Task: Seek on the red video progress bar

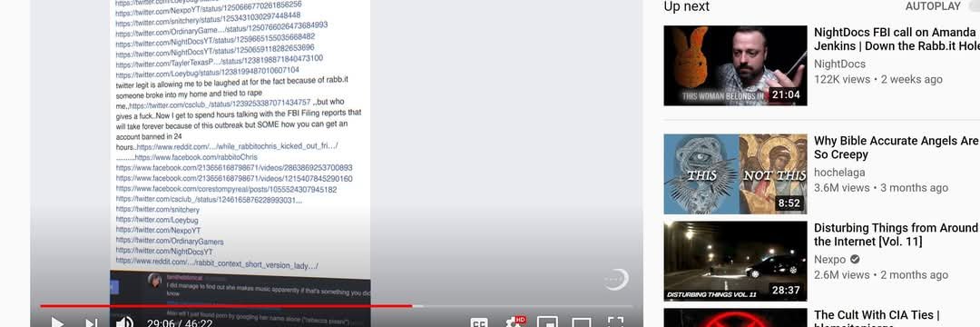Action: tap(226, 306)
